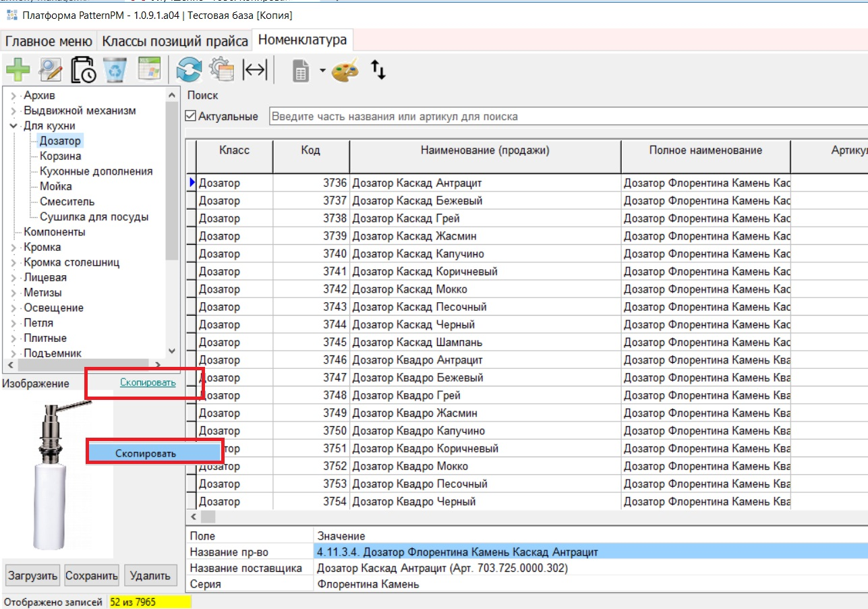Click the Скопировать link above the image

coord(148,382)
